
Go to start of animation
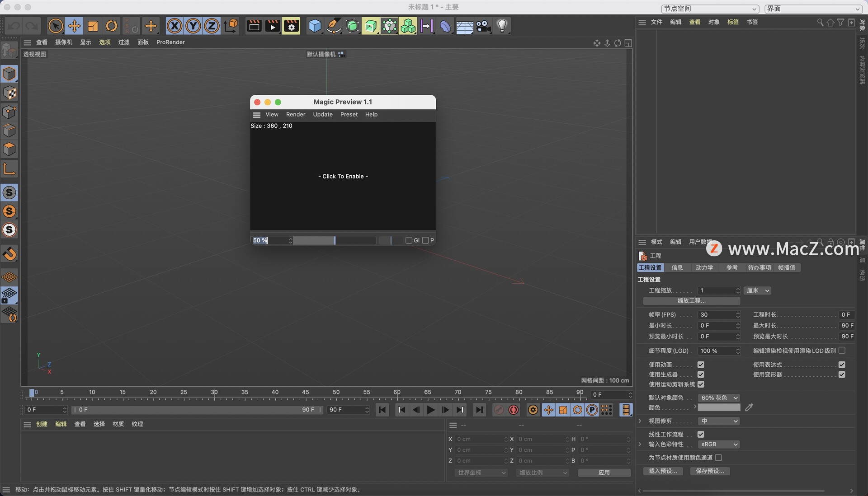click(382, 410)
